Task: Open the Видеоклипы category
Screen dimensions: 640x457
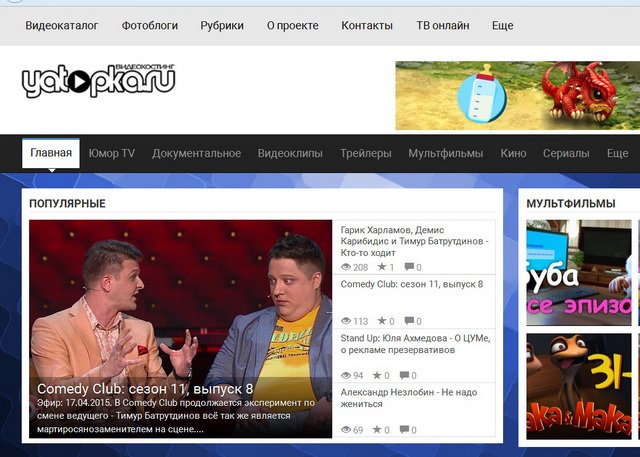Action: pos(290,153)
